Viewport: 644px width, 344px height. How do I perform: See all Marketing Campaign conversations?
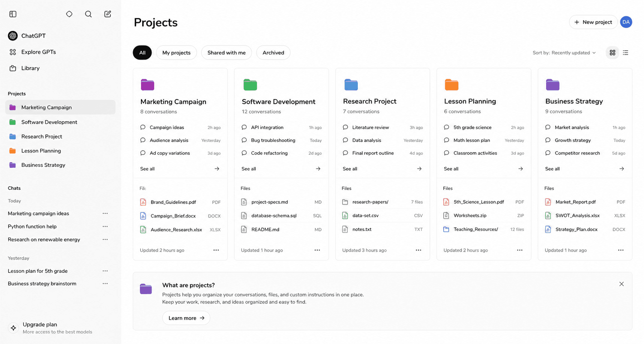coord(180,169)
